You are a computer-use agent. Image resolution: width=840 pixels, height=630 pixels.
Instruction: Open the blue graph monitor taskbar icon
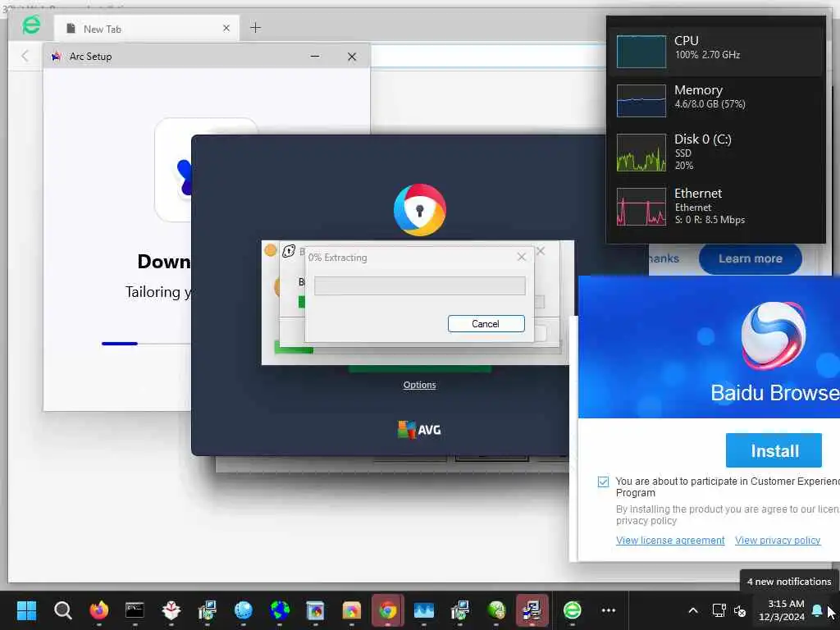pyautogui.click(x=424, y=610)
